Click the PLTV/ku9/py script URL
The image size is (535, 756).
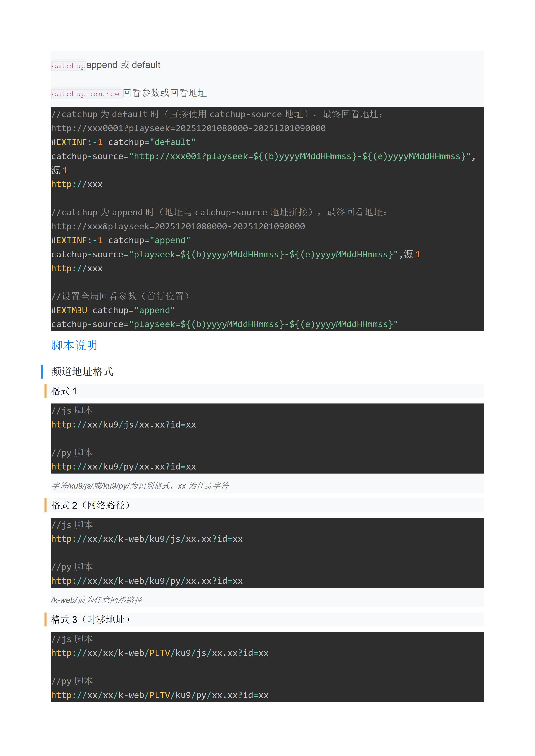click(160, 695)
